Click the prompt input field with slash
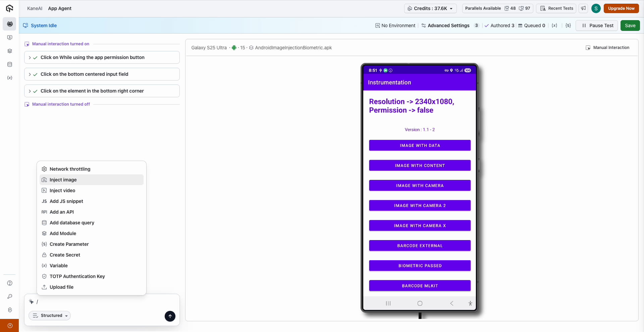Image resolution: width=644 pixels, height=332 pixels. tap(101, 302)
